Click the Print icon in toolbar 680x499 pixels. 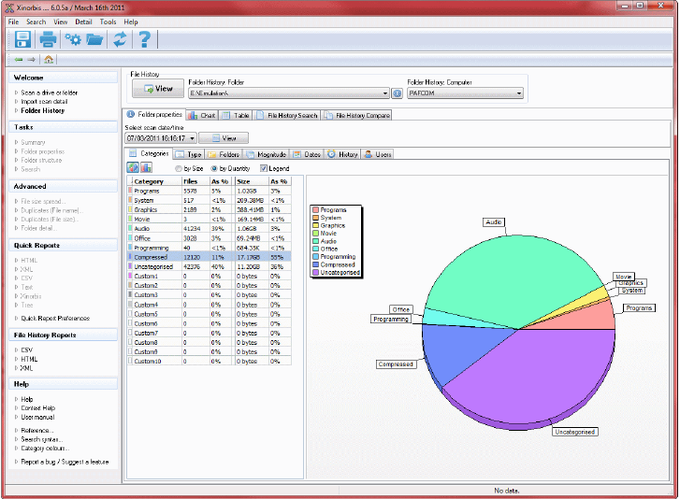coord(48,40)
